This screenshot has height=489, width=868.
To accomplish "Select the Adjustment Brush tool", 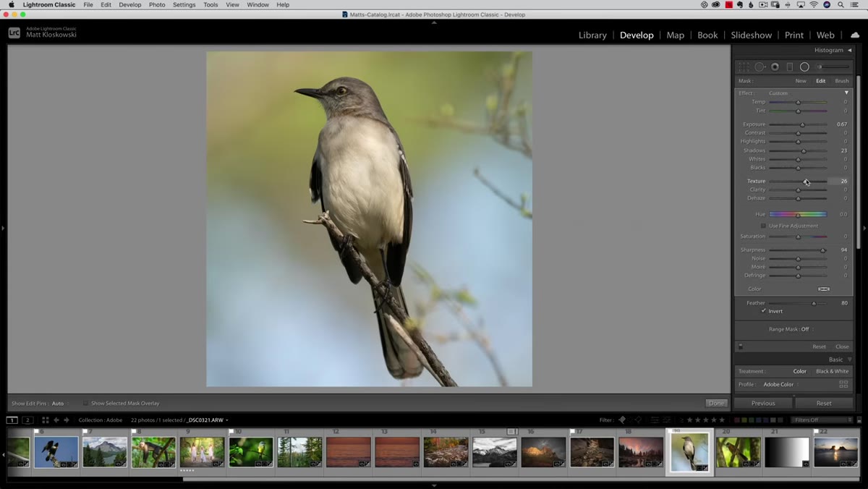I will coord(833,67).
